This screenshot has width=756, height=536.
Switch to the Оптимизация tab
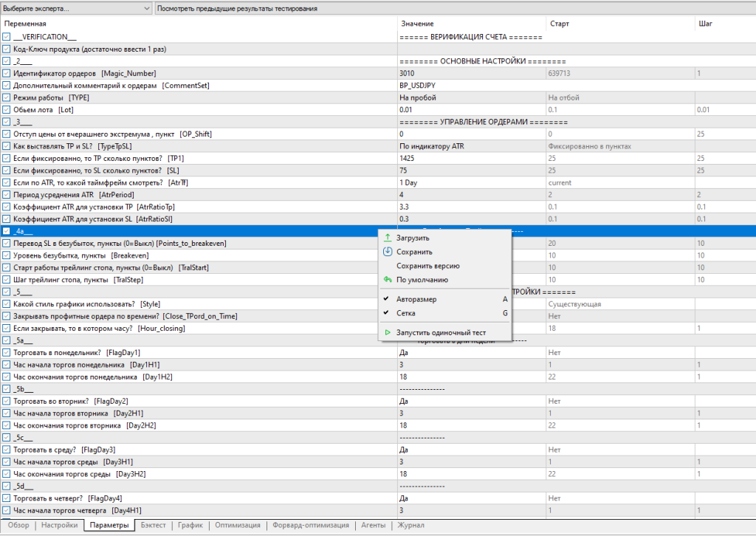pos(237,526)
